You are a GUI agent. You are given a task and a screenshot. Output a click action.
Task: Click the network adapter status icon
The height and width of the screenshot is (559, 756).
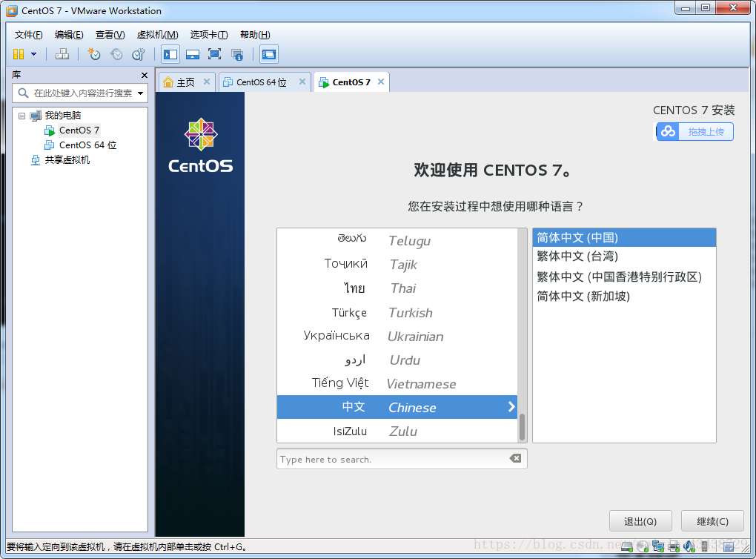(657, 546)
